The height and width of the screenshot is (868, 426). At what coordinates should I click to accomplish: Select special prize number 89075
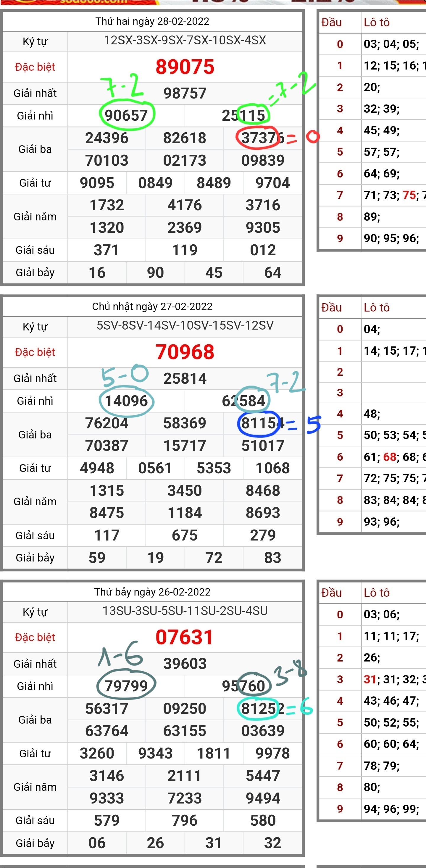pyautogui.click(x=185, y=67)
